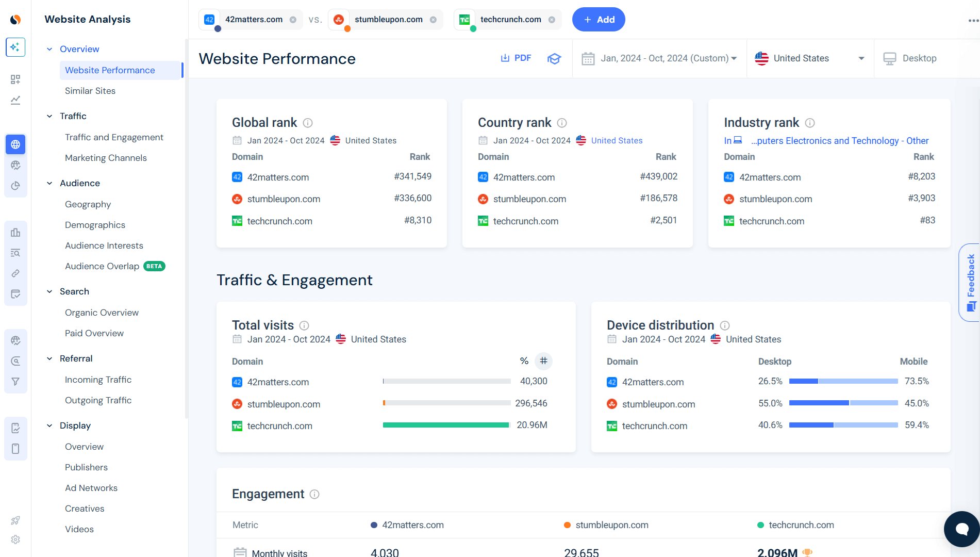Screen dimensions: 980x557
Task: Open Marketing Channels page
Action: [106, 158]
